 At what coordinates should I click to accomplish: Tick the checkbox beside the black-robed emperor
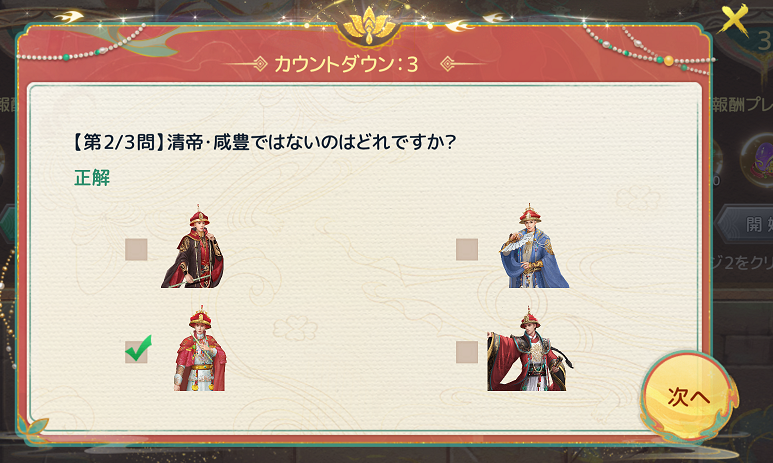pyautogui.click(x=136, y=249)
